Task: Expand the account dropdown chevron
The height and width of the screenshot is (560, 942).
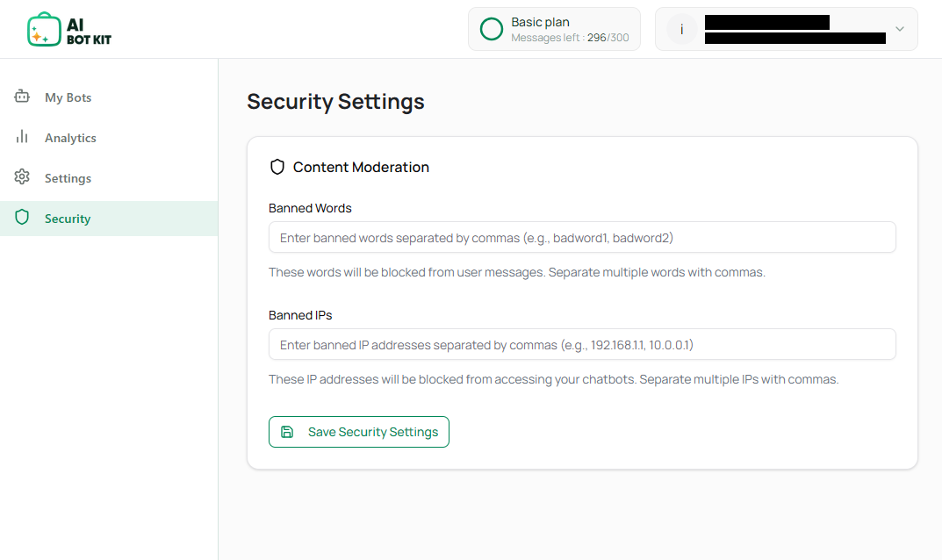Action: pos(899,29)
